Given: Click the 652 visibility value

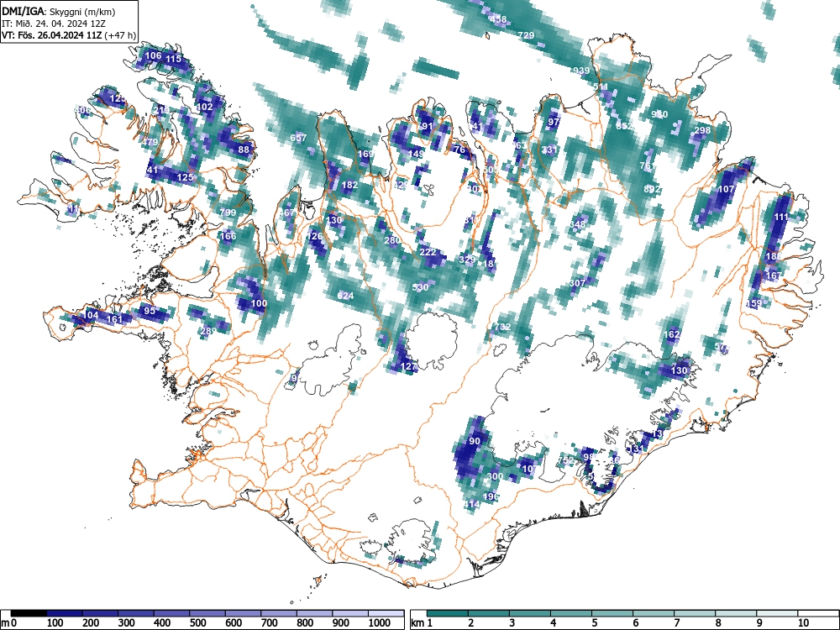Looking at the screenshot, I should [624, 126].
